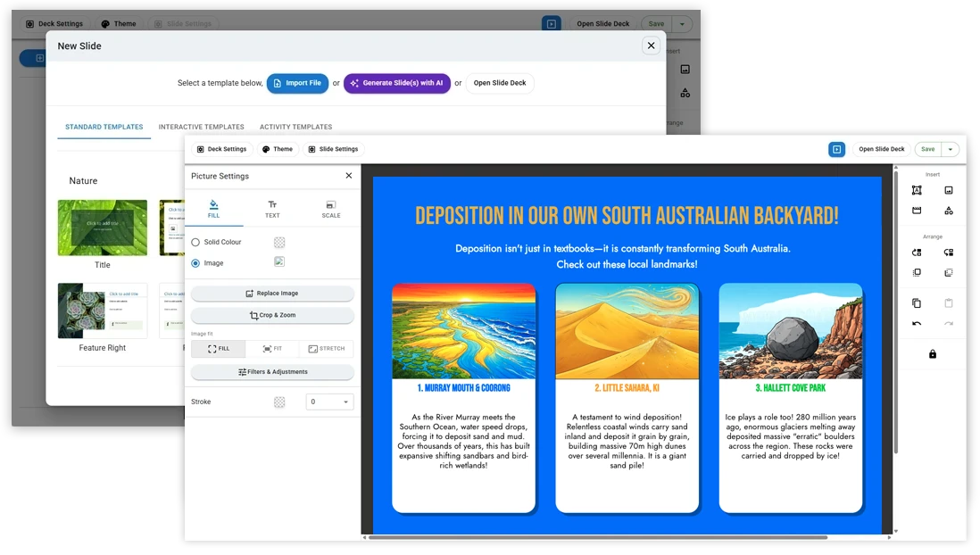
Task: Select the Image fill radio option
Action: [x=195, y=263]
